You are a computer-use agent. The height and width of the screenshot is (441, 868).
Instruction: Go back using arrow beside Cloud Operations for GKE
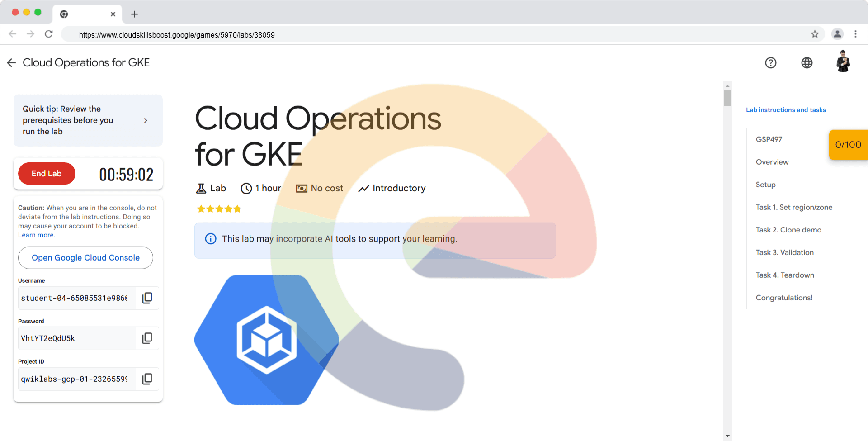(x=12, y=63)
